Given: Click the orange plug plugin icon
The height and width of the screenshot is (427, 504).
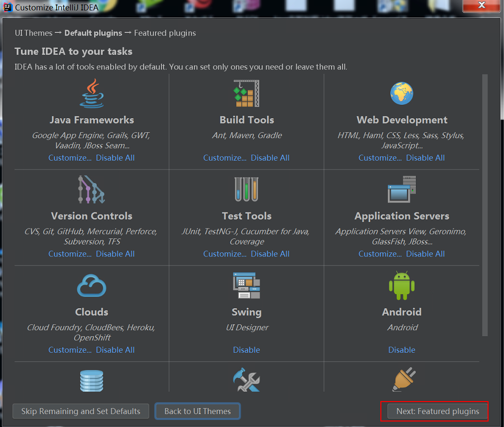Looking at the screenshot, I should (x=404, y=380).
